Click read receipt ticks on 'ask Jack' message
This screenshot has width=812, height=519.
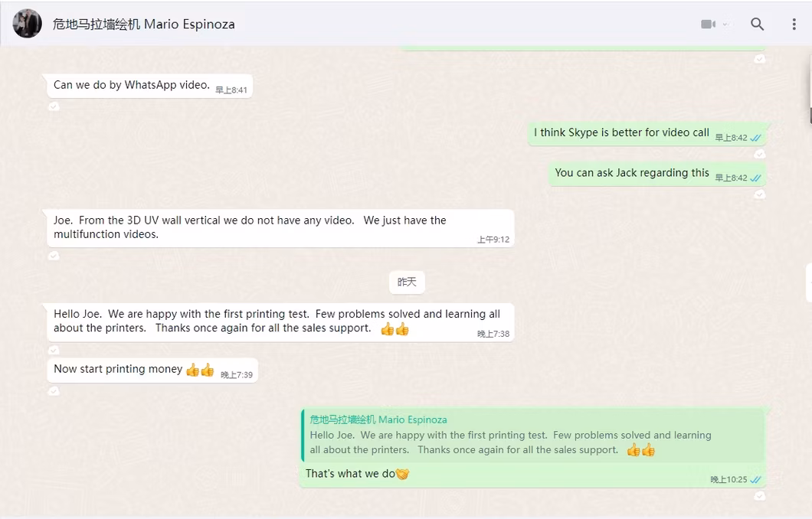coord(755,178)
